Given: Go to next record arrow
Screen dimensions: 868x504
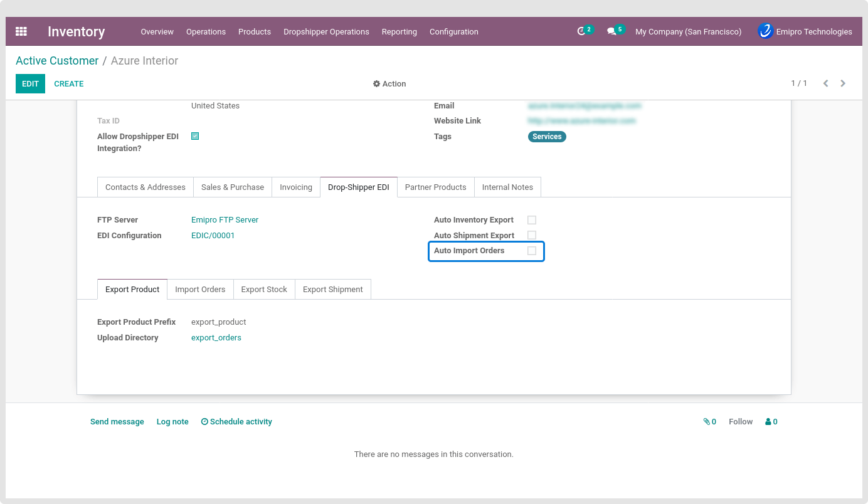Looking at the screenshot, I should tap(843, 83).
